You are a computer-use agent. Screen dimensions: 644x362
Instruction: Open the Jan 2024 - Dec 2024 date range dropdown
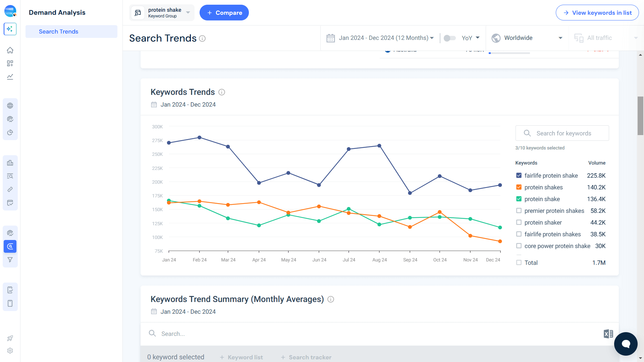coord(381,38)
